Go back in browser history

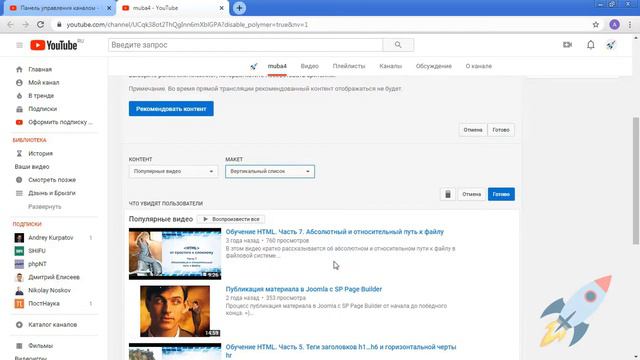coord(11,24)
